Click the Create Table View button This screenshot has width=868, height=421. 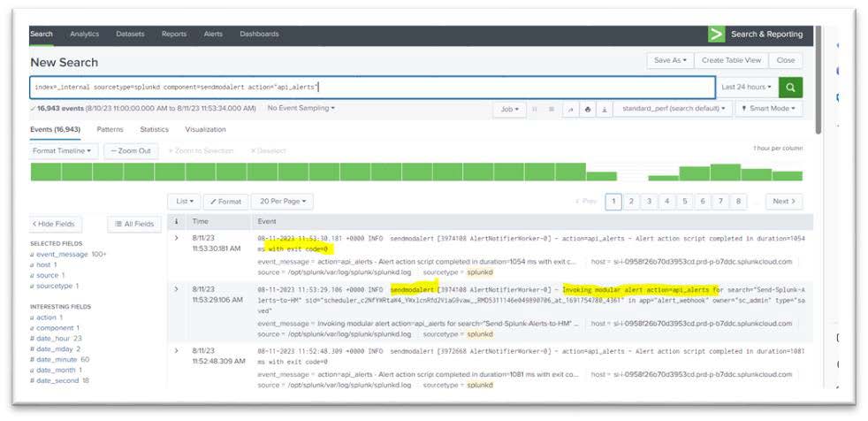click(731, 60)
